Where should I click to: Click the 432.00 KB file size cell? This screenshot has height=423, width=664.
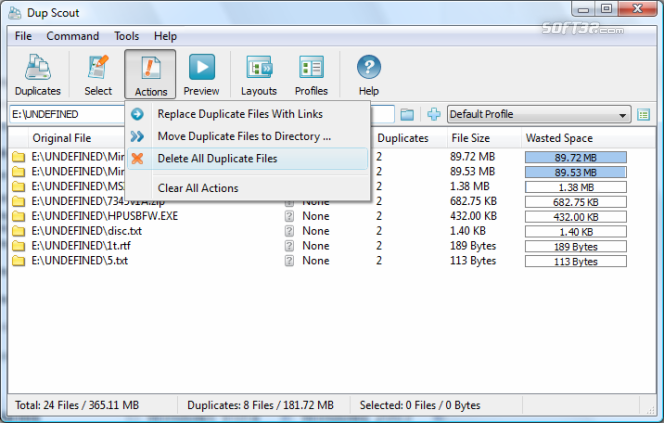coord(473,216)
